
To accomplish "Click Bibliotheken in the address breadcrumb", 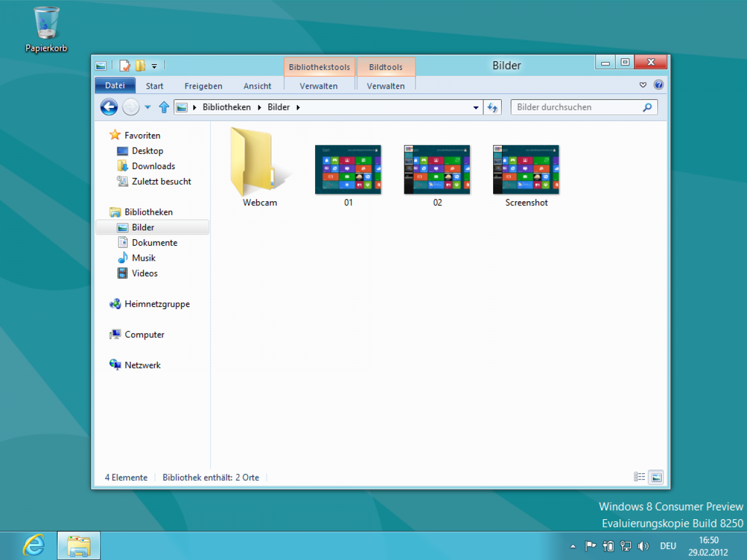I will (x=226, y=107).
